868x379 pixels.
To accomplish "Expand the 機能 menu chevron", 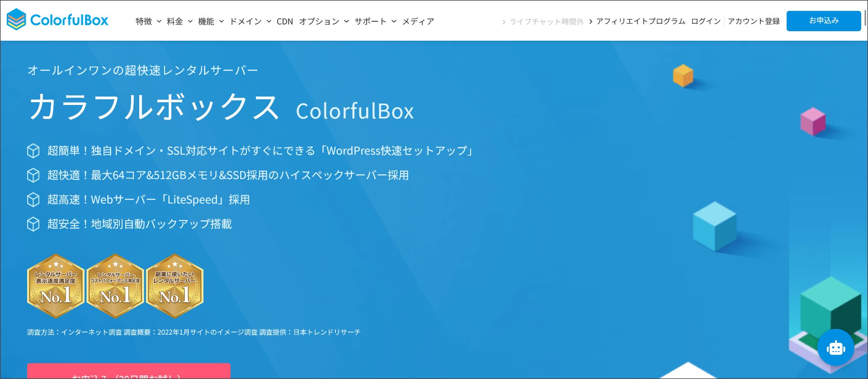I will pos(222,21).
